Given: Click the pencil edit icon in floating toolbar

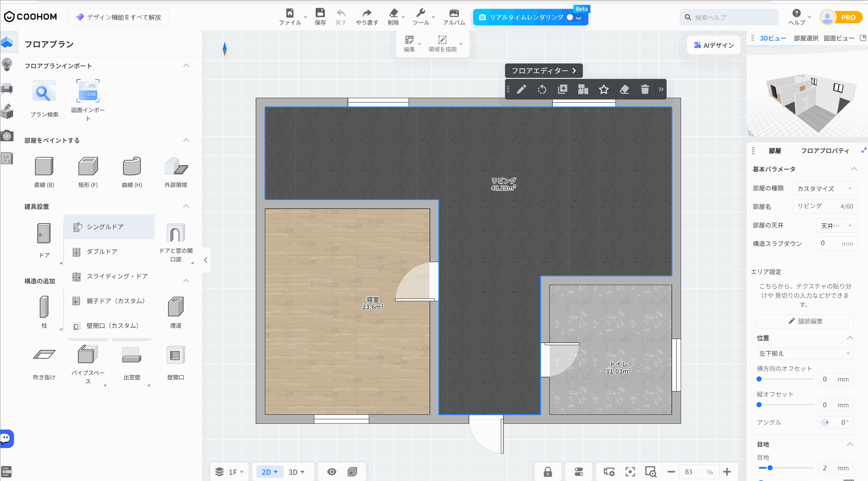Looking at the screenshot, I should 521,90.
